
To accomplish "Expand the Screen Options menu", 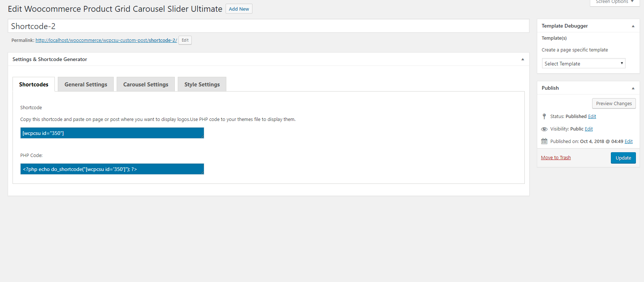I will point(615,2).
